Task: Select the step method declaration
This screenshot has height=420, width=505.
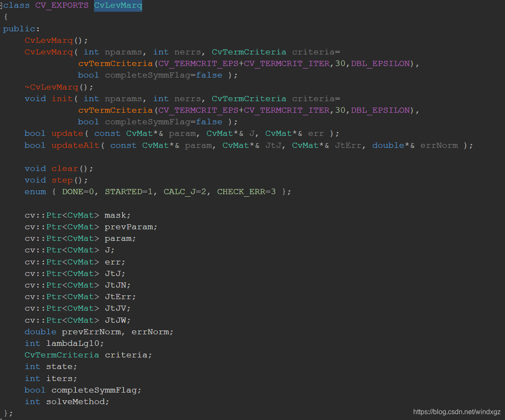Action: (x=62, y=180)
